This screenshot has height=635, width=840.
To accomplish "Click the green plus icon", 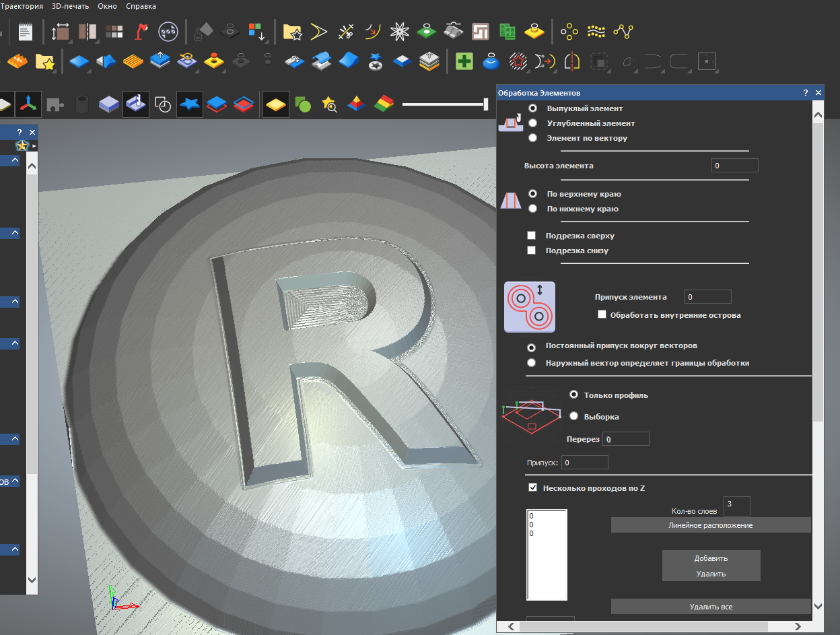I will coord(464,62).
